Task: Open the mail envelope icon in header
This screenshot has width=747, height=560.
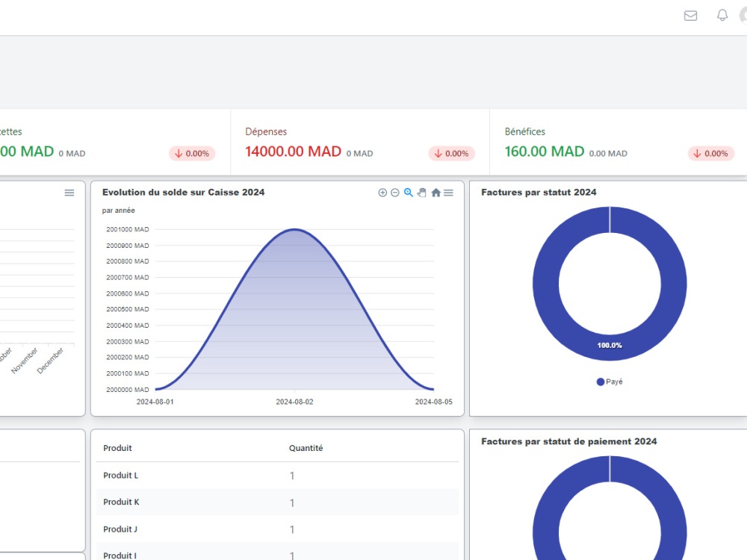Action: point(690,16)
